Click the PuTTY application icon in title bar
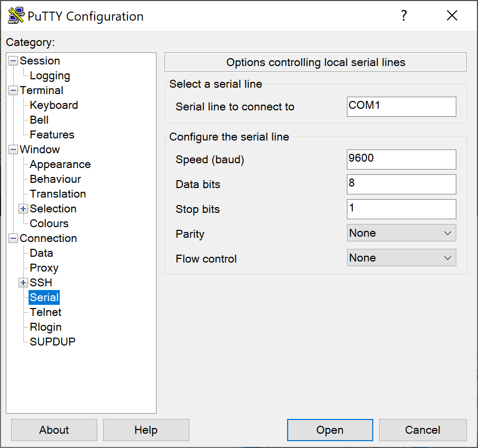Image resolution: width=478 pixels, height=448 pixels. pyautogui.click(x=15, y=15)
